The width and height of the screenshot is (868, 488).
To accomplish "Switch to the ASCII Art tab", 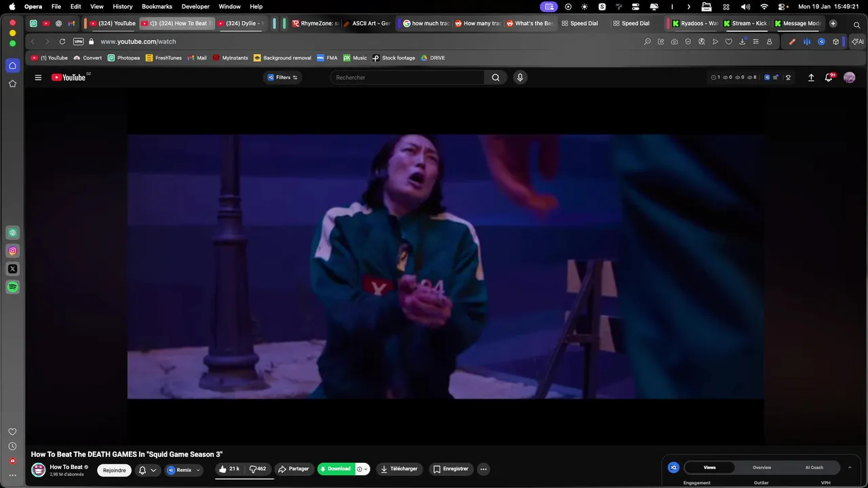I will tap(367, 23).
